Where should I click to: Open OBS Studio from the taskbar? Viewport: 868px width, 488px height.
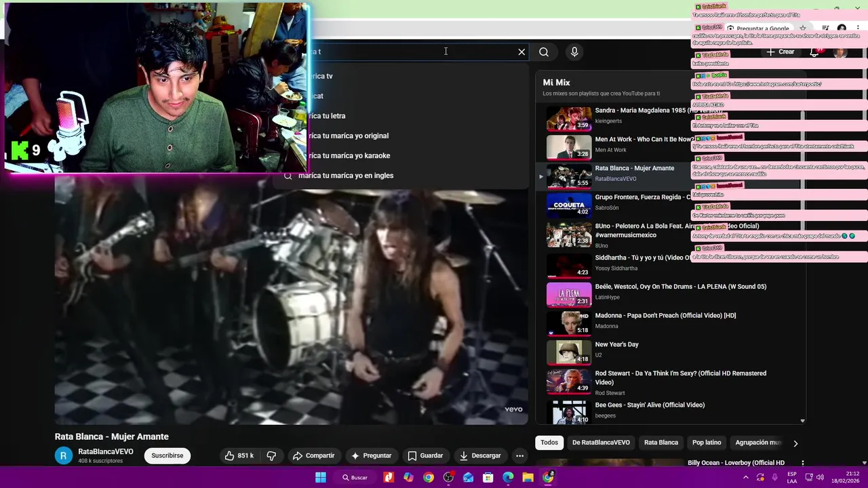click(x=448, y=477)
